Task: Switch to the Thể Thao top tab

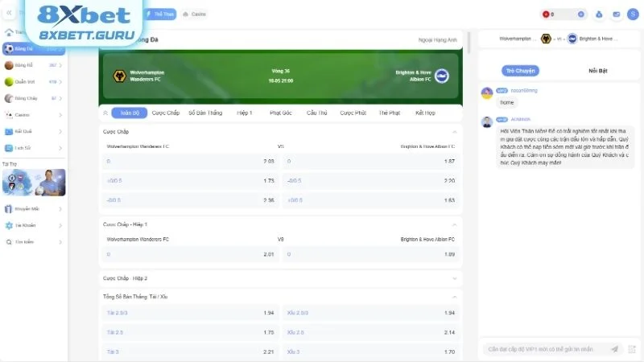Action: click(160, 14)
